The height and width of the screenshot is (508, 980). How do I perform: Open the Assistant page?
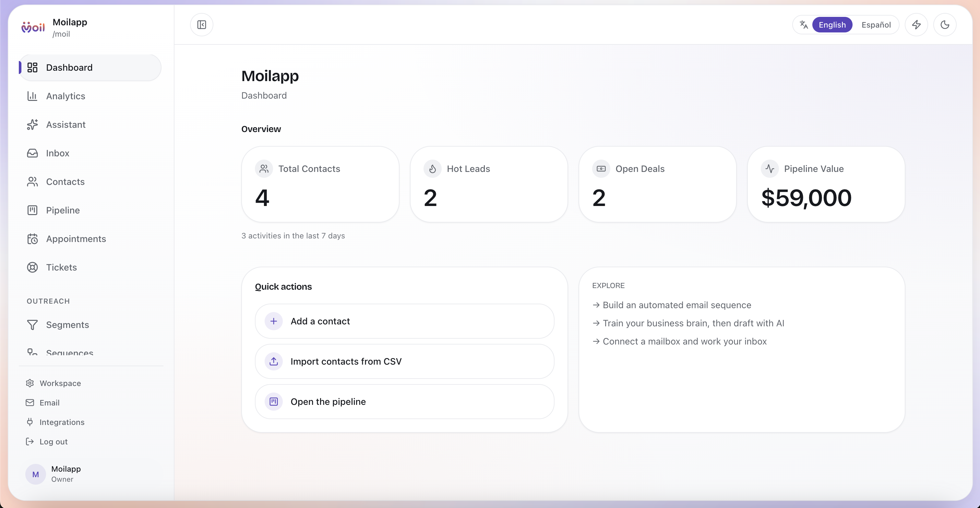[90, 125]
